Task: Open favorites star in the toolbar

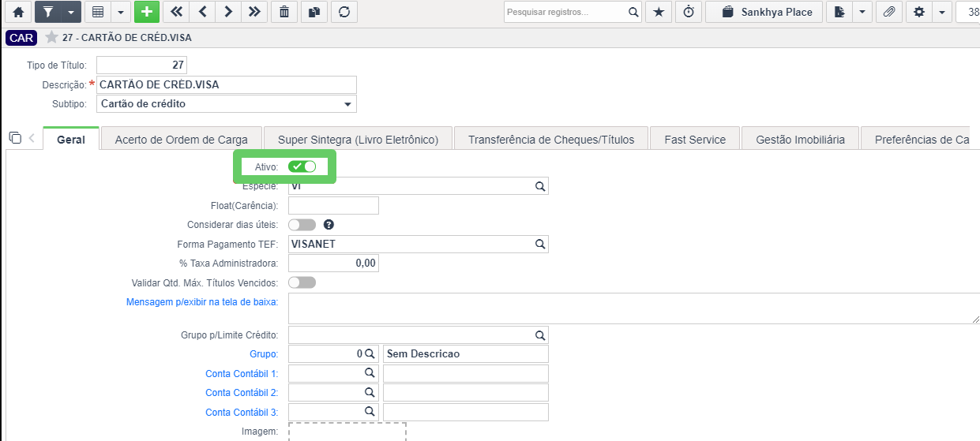Action: click(x=658, y=12)
